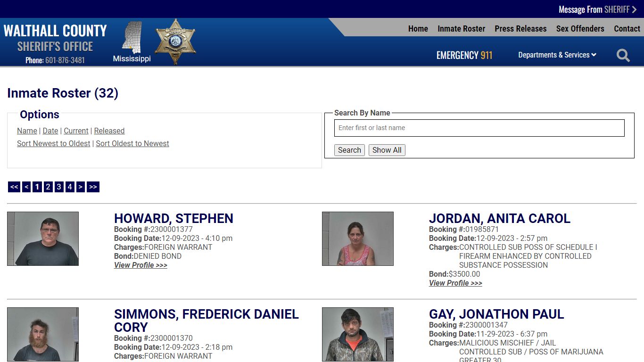The image size is (644, 362).
Task: Select the Mississippi state map icon
Action: pyautogui.click(x=132, y=40)
